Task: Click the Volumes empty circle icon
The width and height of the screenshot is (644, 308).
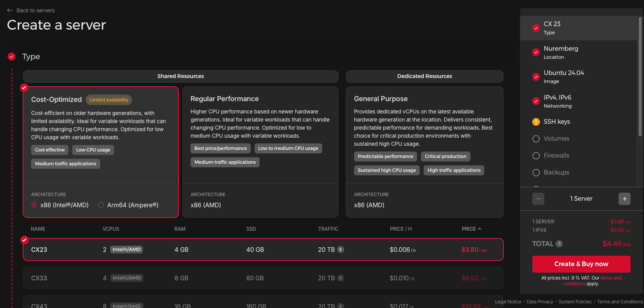Action: click(x=536, y=139)
